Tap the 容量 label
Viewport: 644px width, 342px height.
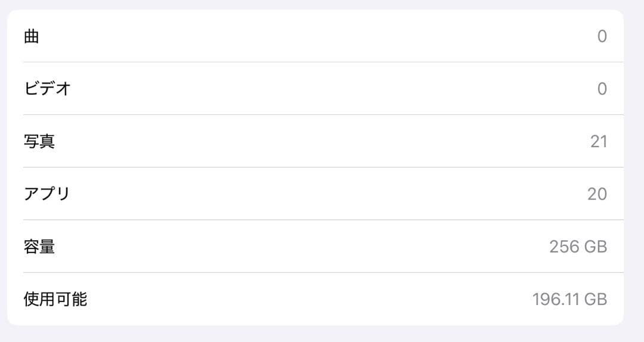click(x=39, y=246)
